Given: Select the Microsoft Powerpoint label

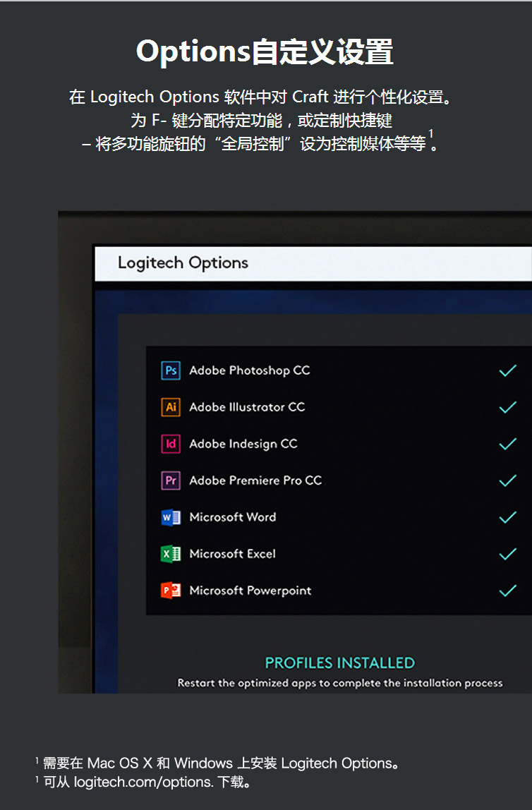Looking at the screenshot, I should (250, 591).
